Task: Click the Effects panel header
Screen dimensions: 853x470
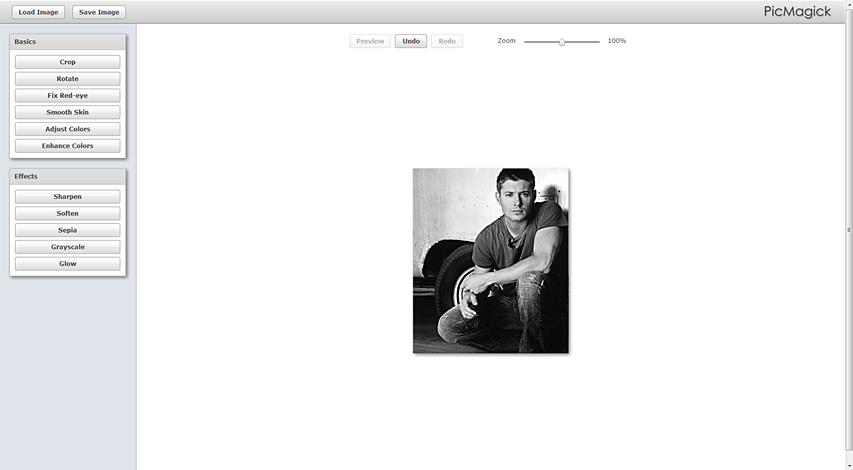Action: 67,176
